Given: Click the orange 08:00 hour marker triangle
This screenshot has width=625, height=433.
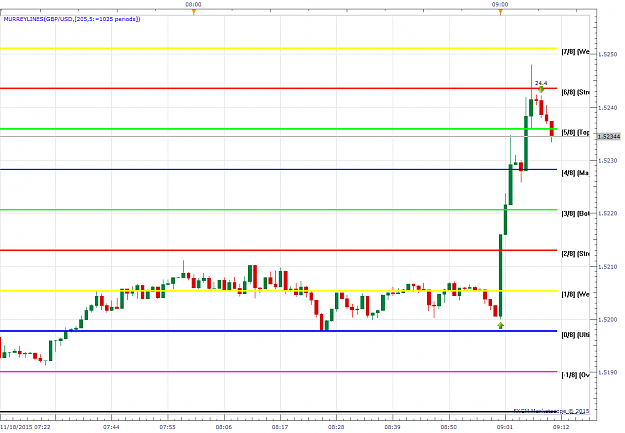Looking at the screenshot, I should click(194, 12).
